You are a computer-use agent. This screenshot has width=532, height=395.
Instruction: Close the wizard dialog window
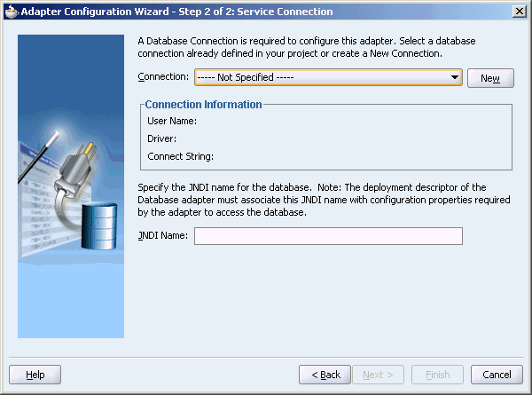click(x=519, y=12)
